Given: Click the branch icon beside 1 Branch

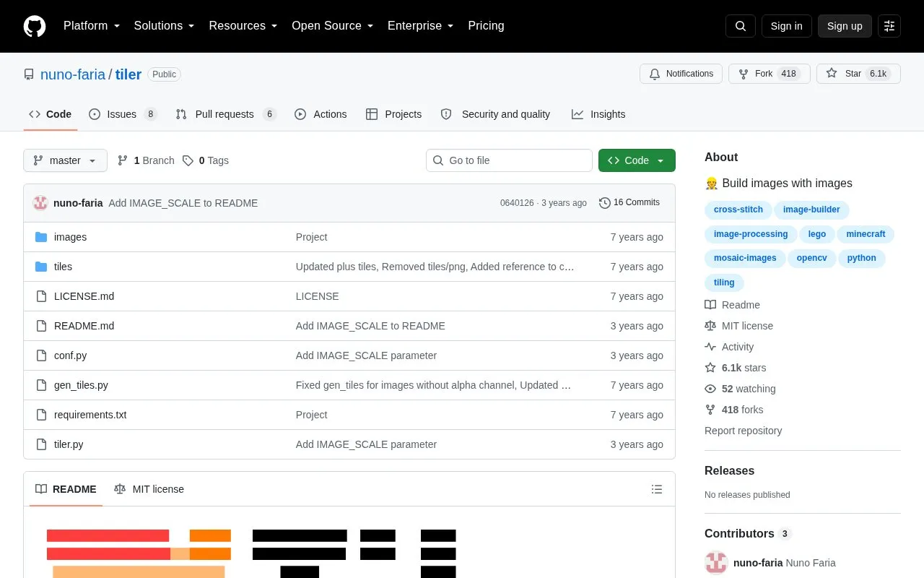Looking at the screenshot, I should 123,160.
